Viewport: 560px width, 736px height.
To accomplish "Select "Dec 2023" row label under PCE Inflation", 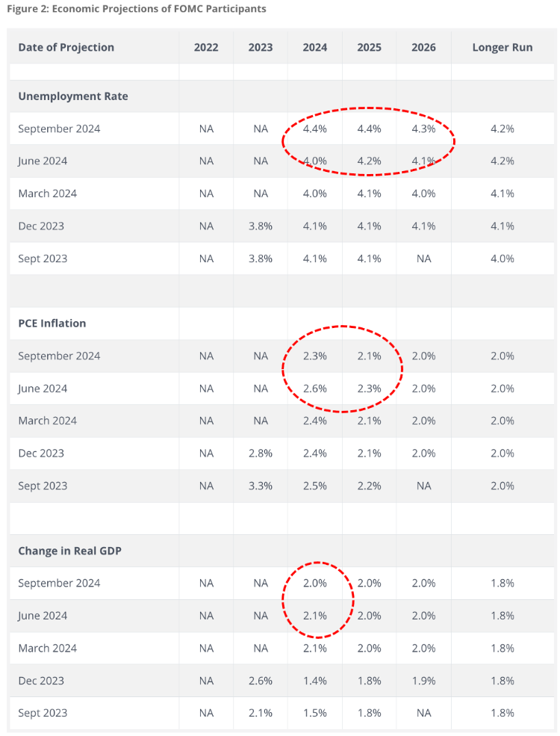I will tap(43, 453).
